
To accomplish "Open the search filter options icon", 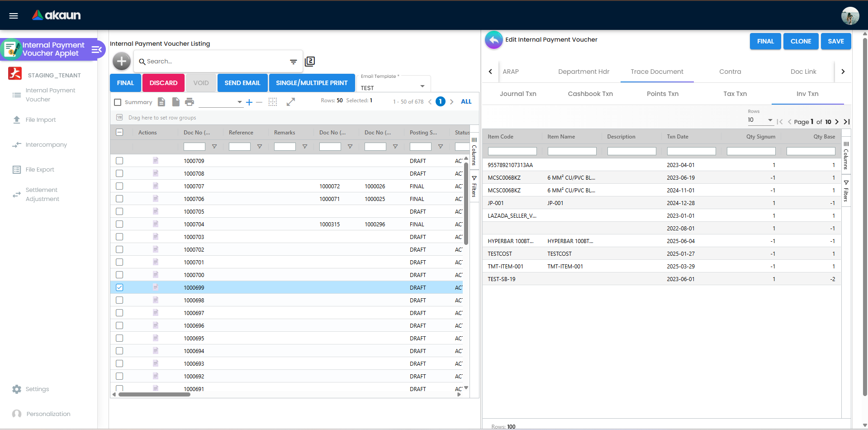I will 293,62.
